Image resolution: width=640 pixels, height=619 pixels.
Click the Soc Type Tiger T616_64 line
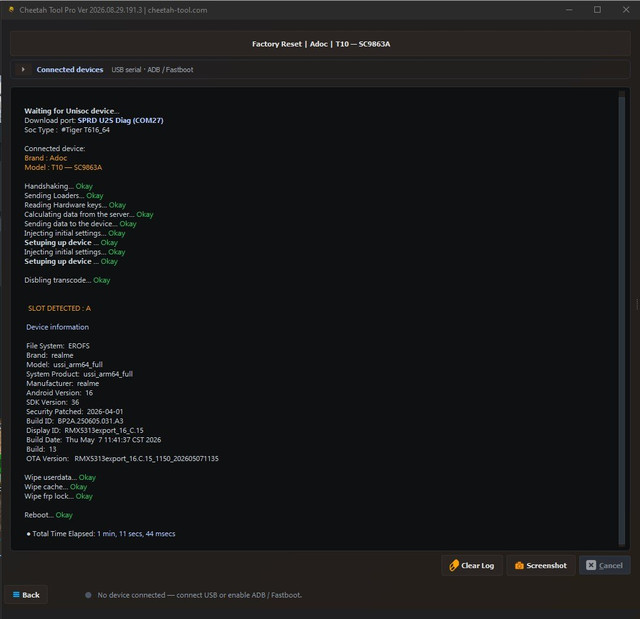(x=67, y=130)
